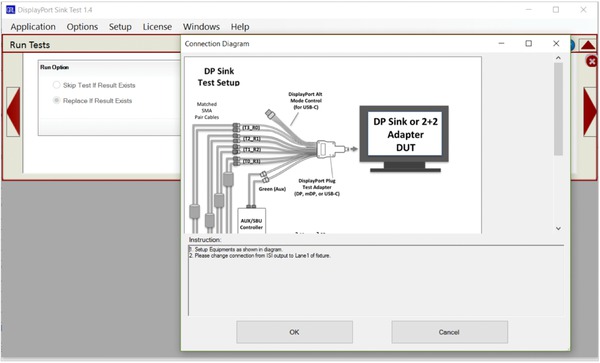The height and width of the screenshot is (363, 600).
Task: Open the License menu
Action: pyautogui.click(x=157, y=27)
